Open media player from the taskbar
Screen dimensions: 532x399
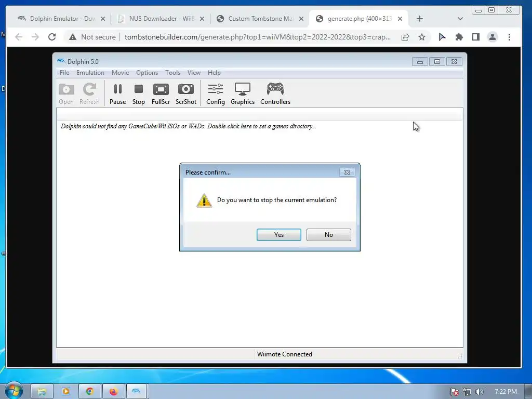click(66, 392)
